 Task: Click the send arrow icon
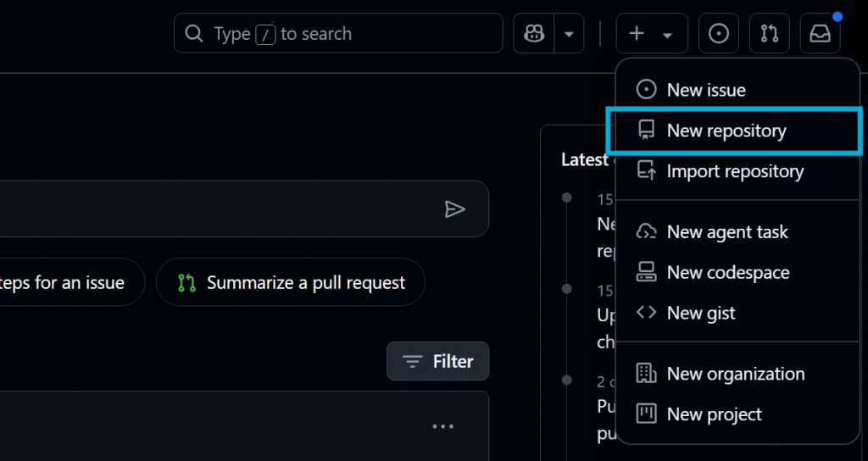pyautogui.click(x=454, y=209)
